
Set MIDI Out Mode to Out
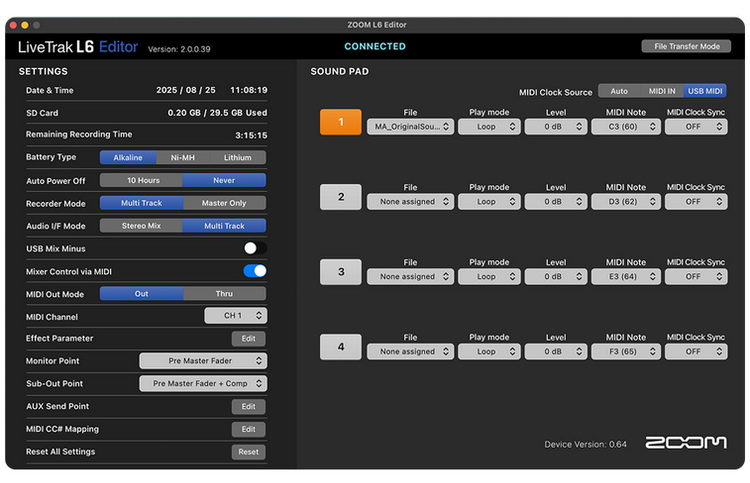pyautogui.click(x=142, y=294)
